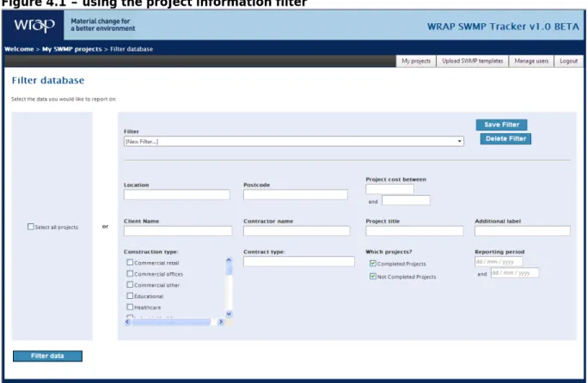Click the Reporting period end date field
This screenshot has width=588, height=383.
click(514, 273)
